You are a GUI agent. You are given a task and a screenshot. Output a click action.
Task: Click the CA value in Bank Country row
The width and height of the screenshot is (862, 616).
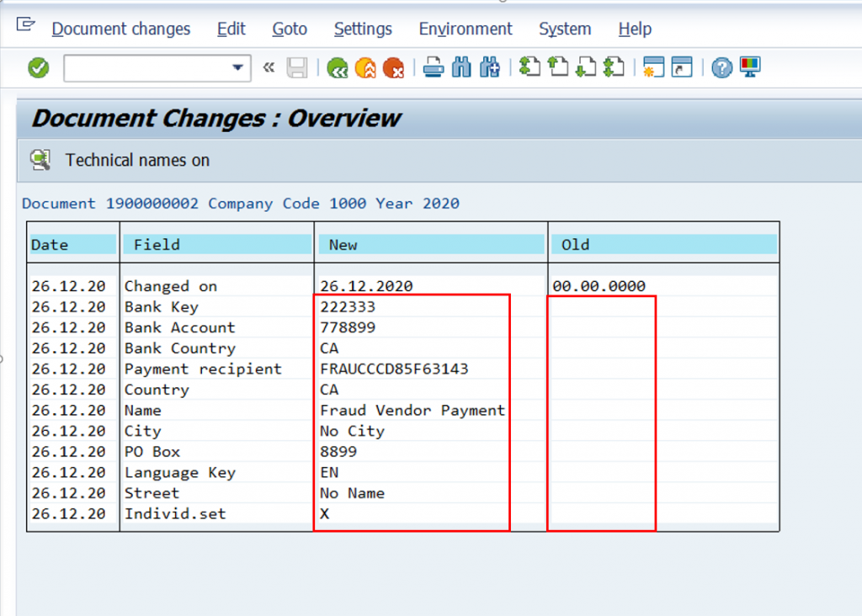[x=329, y=348]
